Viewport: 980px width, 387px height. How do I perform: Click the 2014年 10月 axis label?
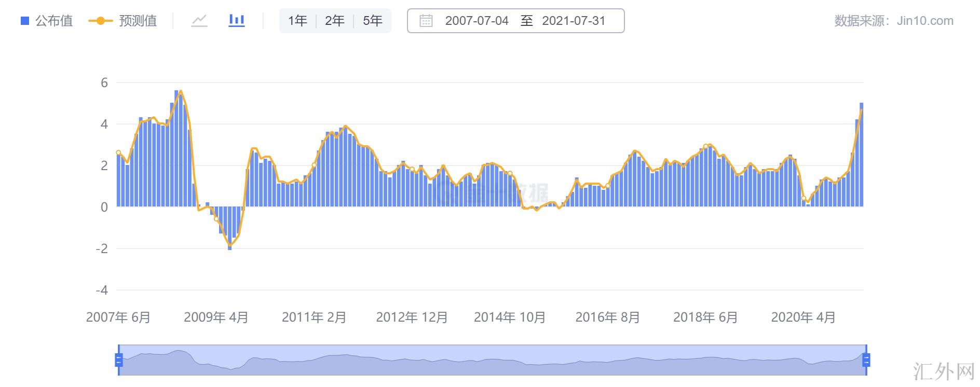[509, 317]
